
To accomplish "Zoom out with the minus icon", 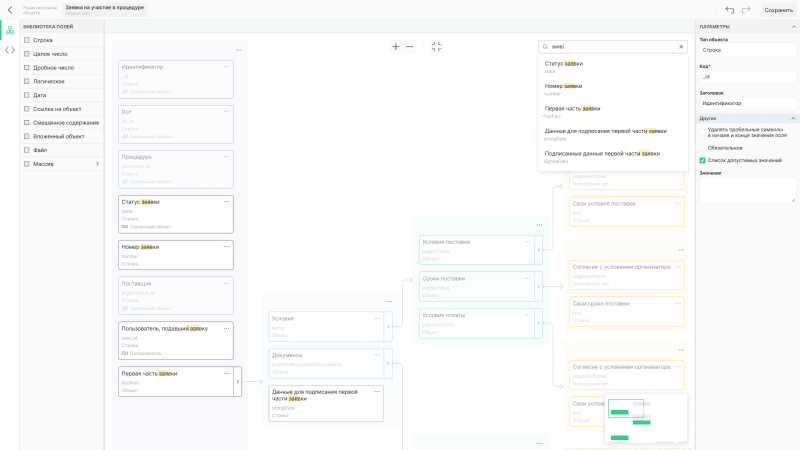I will (409, 47).
